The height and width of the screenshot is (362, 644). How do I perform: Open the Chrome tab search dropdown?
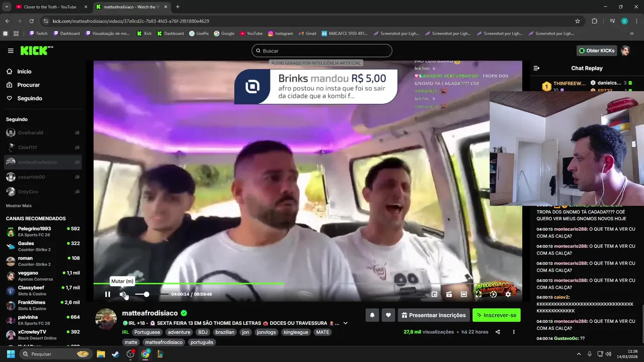point(7,7)
